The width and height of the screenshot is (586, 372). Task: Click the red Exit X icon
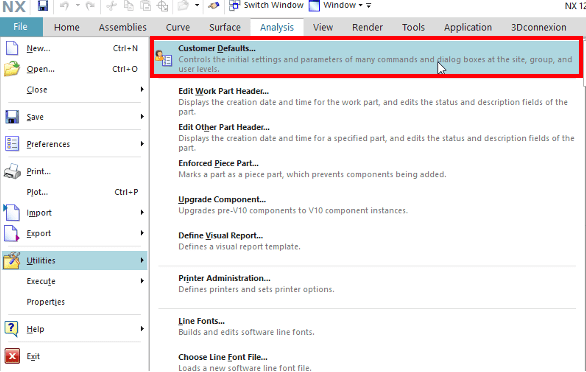click(12, 356)
